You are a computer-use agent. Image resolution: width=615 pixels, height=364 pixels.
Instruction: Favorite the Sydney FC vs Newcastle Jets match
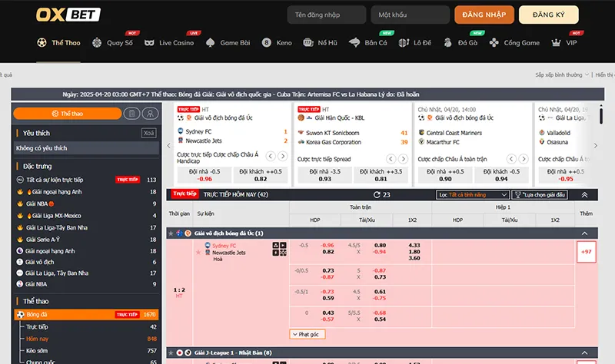pos(198,253)
